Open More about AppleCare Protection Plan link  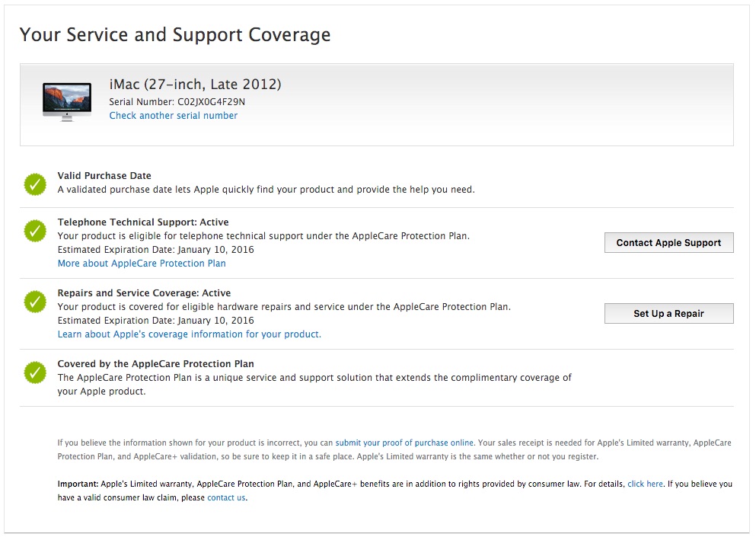click(x=142, y=264)
